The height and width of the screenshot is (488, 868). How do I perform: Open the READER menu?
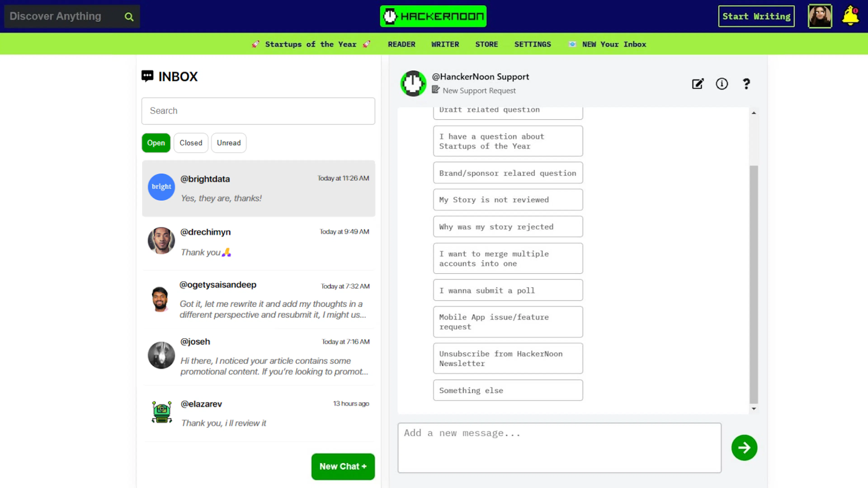401,44
